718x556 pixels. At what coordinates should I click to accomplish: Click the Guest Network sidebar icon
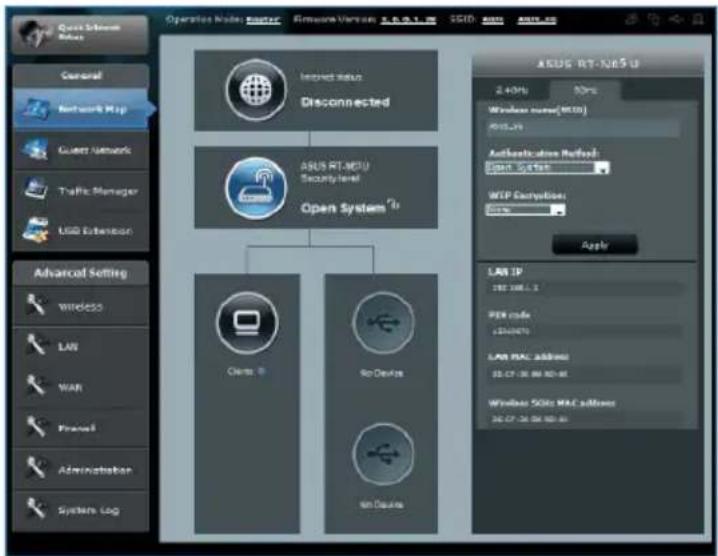click(x=35, y=149)
